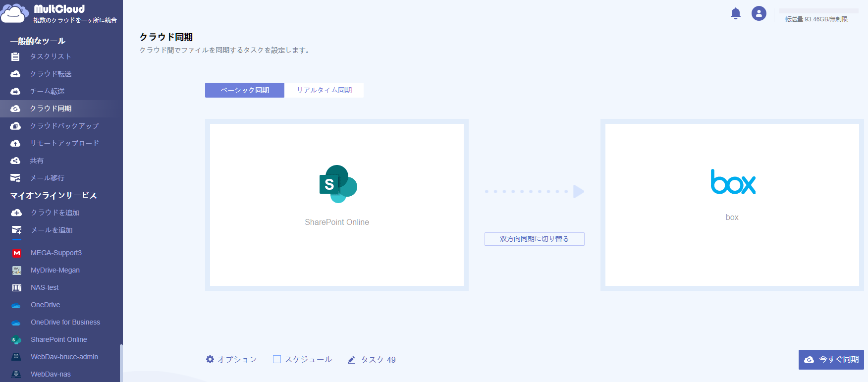Click the sidebar scrollbar
Screen dimensions: 868x382
[x=121, y=363]
